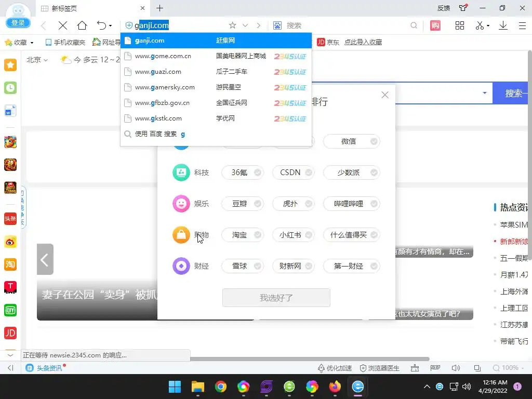The image size is (532, 399).
Task: Open the green clock history sidebar icon
Action: [10, 88]
